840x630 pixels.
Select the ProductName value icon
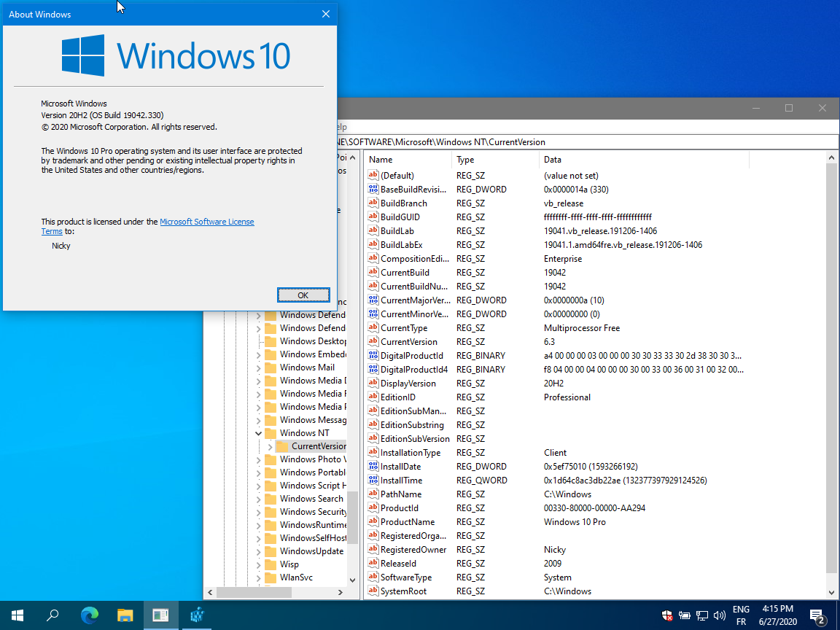coord(373,522)
